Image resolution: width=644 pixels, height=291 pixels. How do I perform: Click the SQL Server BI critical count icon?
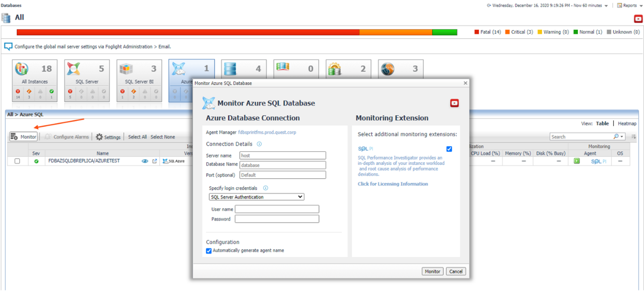pos(134,91)
